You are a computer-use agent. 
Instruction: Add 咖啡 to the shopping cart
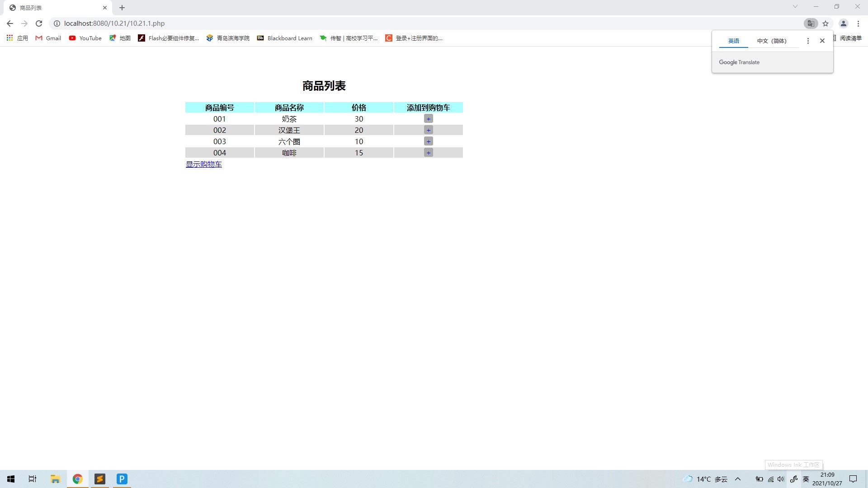click(428, 153)
